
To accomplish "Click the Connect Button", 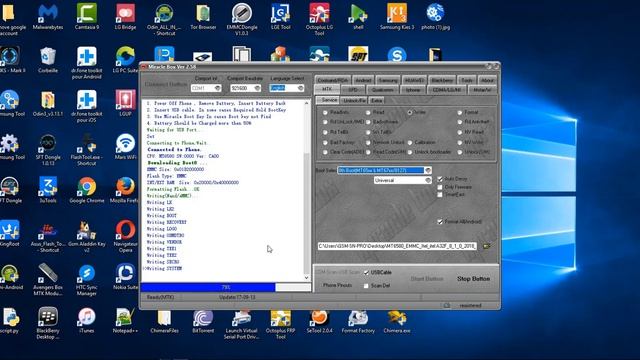I will tap(166, 84).
